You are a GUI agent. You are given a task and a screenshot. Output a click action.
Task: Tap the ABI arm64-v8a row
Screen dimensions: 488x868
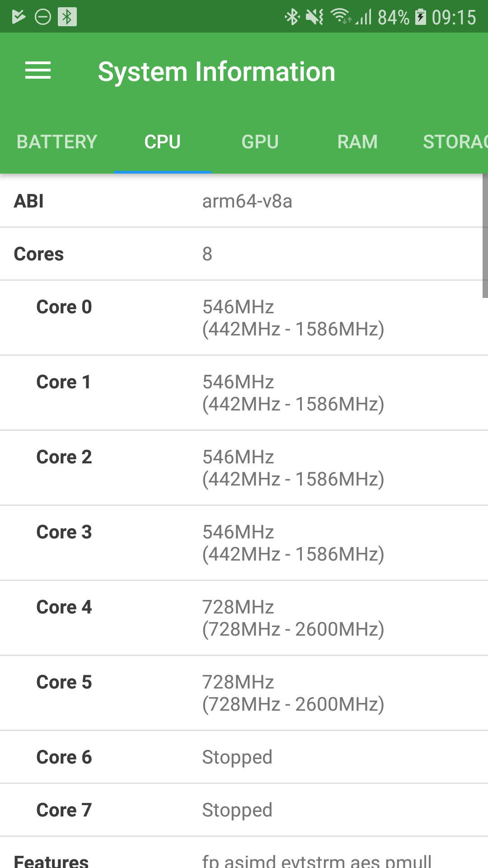click(x=244, y=201)
